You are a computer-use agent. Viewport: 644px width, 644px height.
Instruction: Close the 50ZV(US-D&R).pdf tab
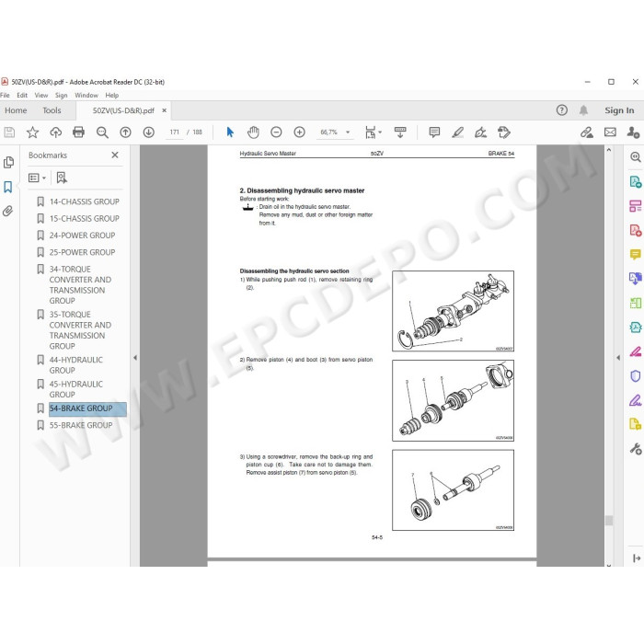coord(164,110)
